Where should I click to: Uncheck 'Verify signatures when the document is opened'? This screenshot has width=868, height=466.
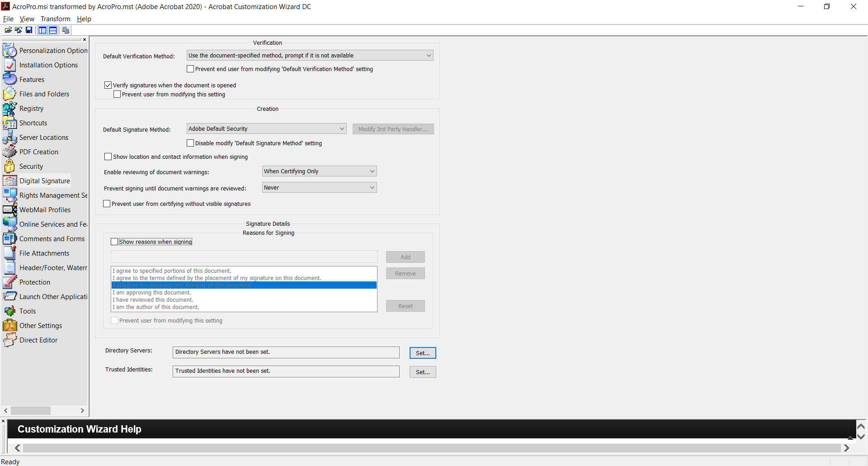click(108, 85)
